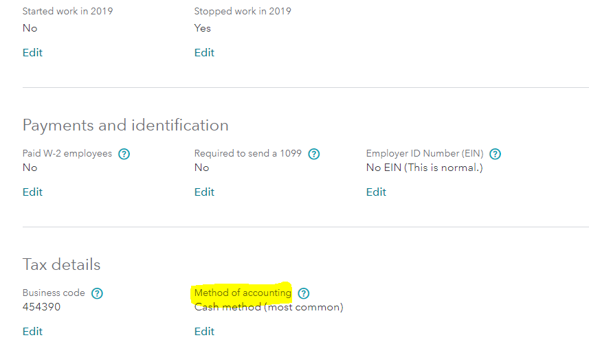This screenshot has height=364, width=589.
Task: Click the Started work in 2019 label
Action: 67,12
